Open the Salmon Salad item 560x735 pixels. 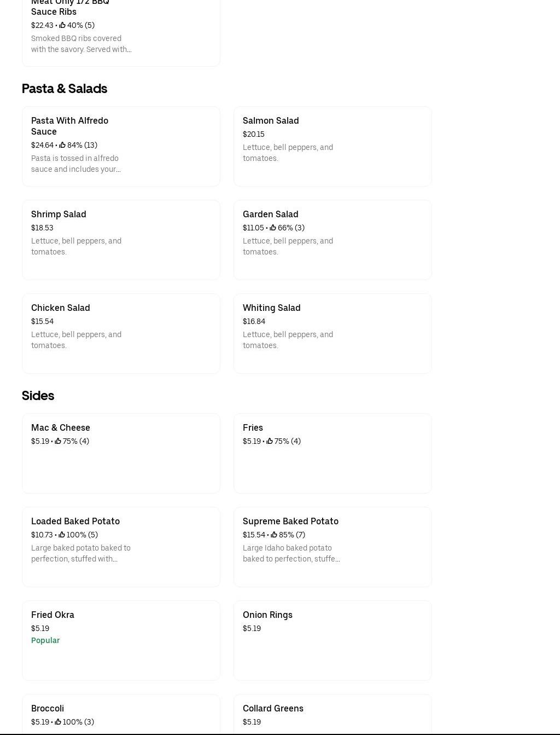coord(332,146)
